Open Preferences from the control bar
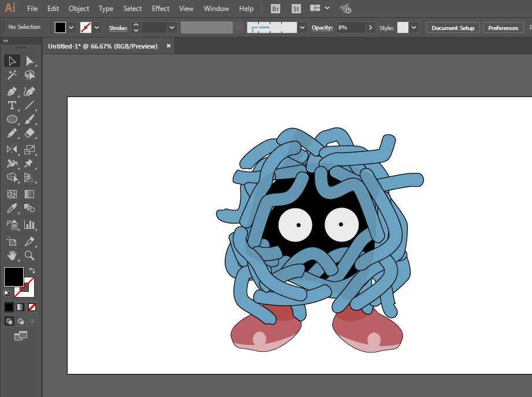Image resolution: width=532 pixels, height=397 pixels. click(x=503, y=28)
